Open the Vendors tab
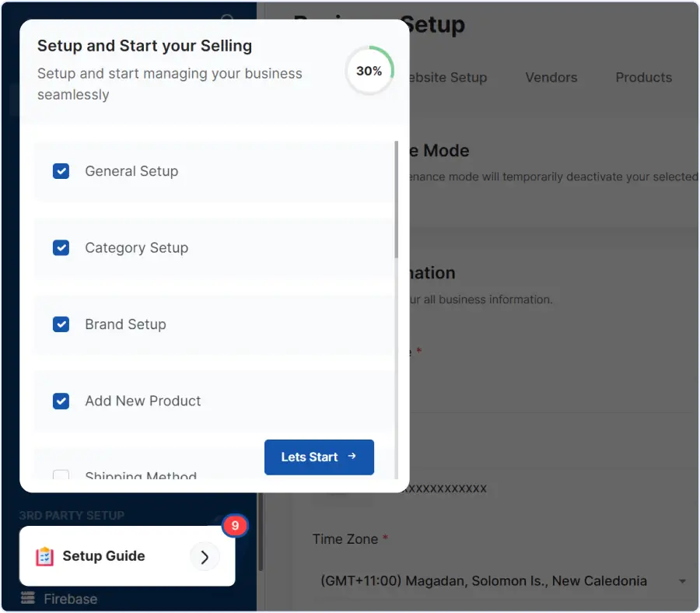Image resolution: width=700 pixels, height=613 pixels. 551,77
